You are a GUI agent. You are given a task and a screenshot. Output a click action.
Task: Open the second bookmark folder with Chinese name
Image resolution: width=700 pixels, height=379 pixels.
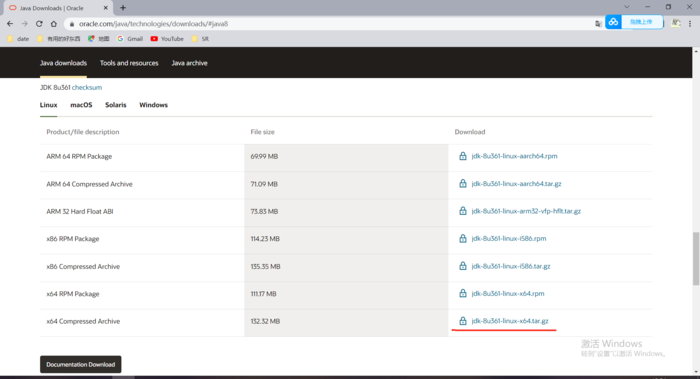(58, 39)
